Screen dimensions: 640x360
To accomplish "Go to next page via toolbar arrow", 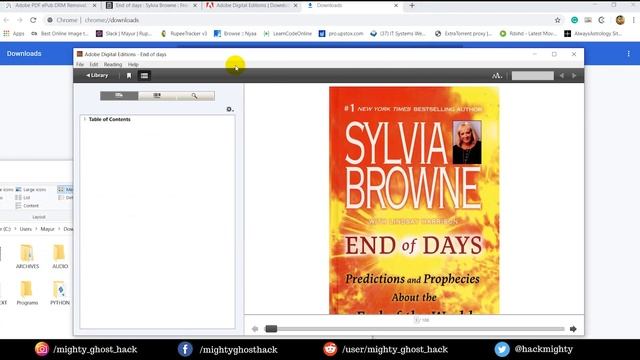I will tap(574, 76).
